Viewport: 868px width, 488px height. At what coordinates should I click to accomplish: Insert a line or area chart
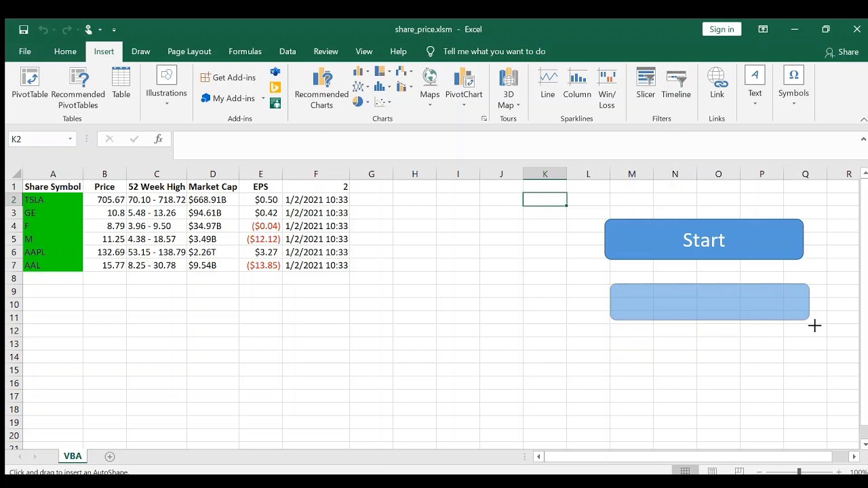[x=361, y=87]
